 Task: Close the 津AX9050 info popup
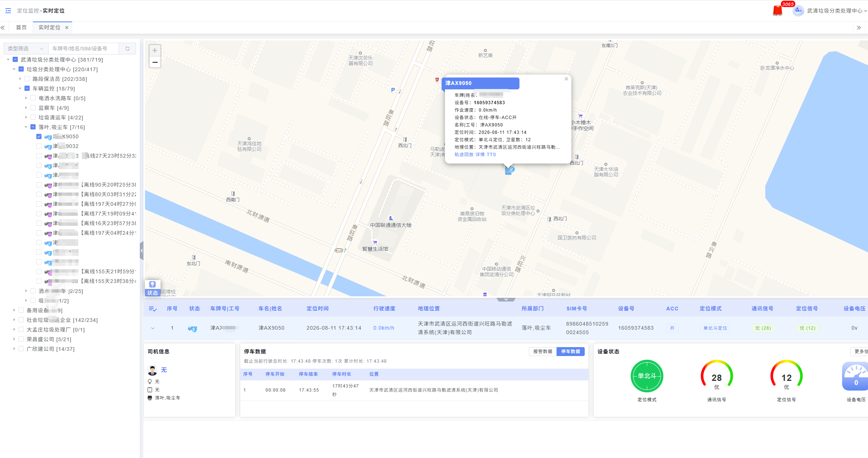pyautogui.click(x=566, y=79)
